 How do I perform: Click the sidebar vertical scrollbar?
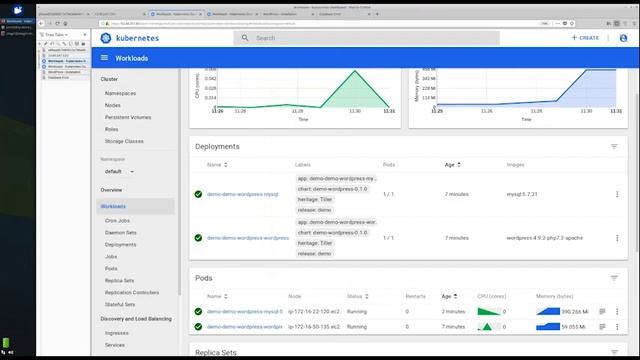coord(179,182)
